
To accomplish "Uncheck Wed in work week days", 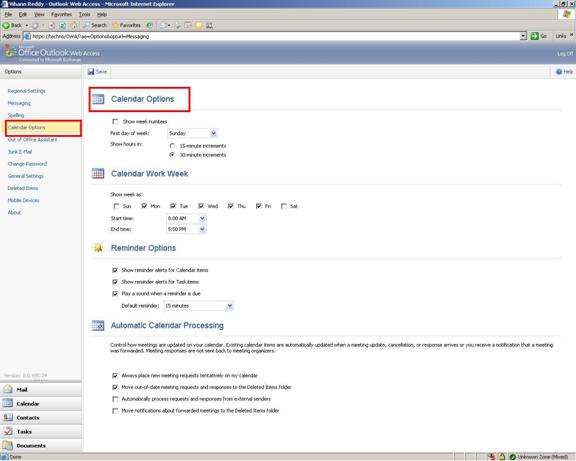I will 201,206.
